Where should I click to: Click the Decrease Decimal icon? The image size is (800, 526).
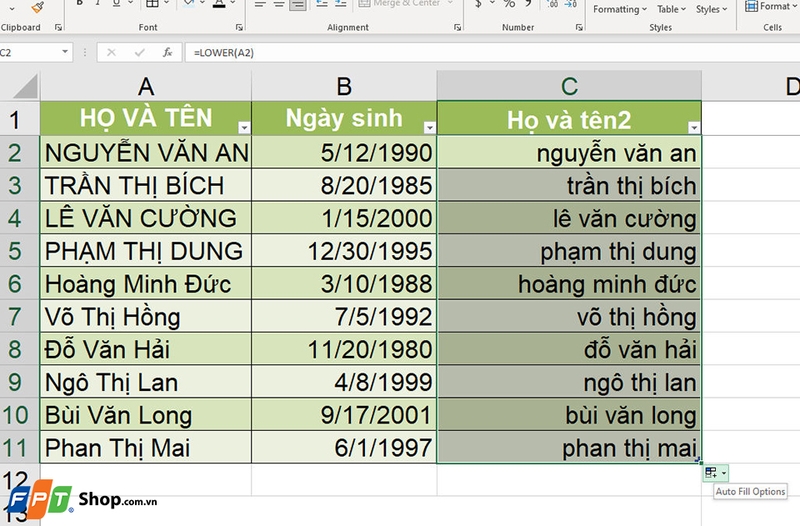570,4
